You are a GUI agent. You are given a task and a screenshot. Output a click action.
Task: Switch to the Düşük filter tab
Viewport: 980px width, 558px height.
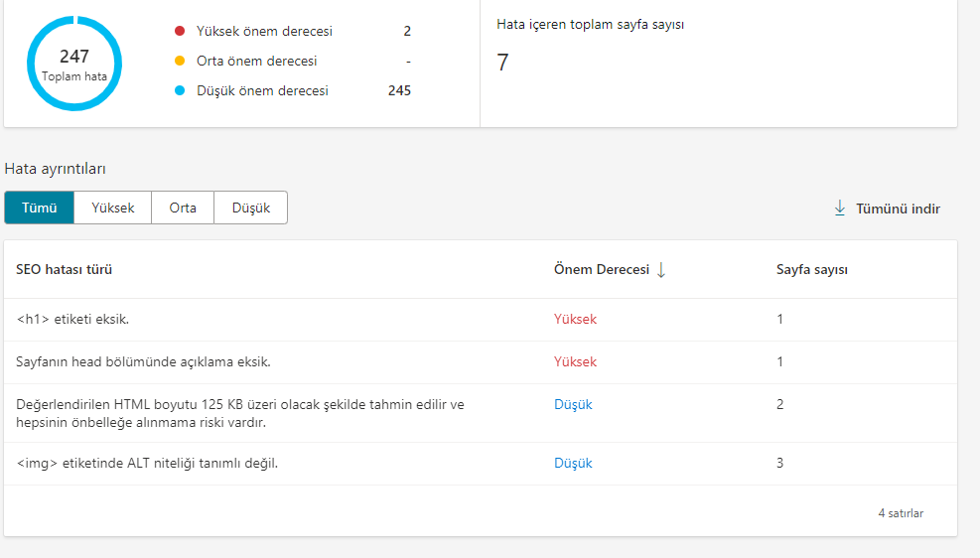[x=250, y=208]
